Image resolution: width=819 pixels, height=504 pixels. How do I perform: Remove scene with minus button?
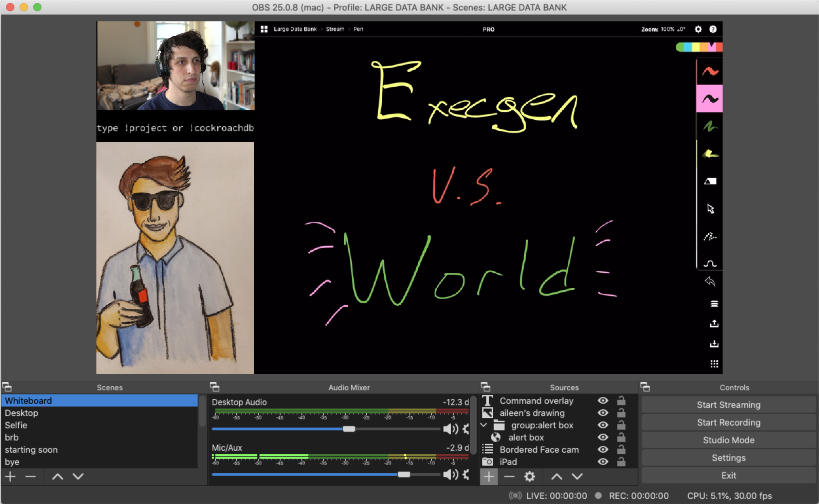[30, 476]
